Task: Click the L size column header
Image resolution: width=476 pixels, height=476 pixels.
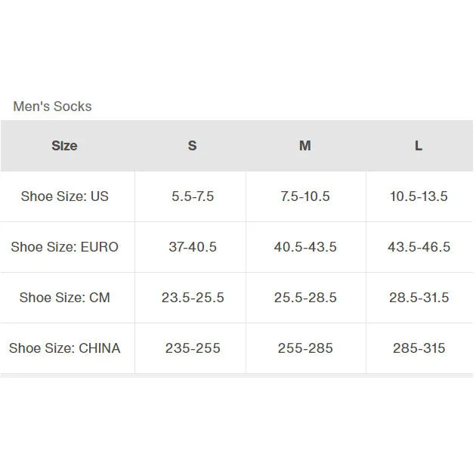Action: point(419,146)
